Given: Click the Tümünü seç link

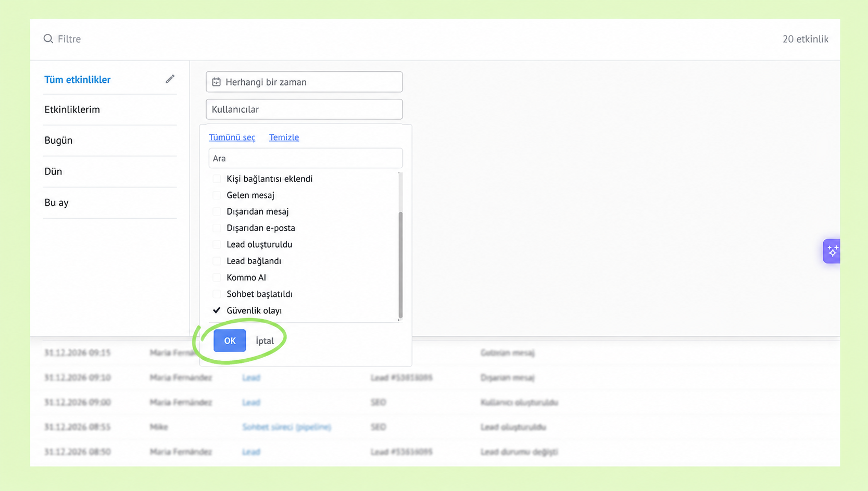Looking at the screenshot, I should [232, 137].
